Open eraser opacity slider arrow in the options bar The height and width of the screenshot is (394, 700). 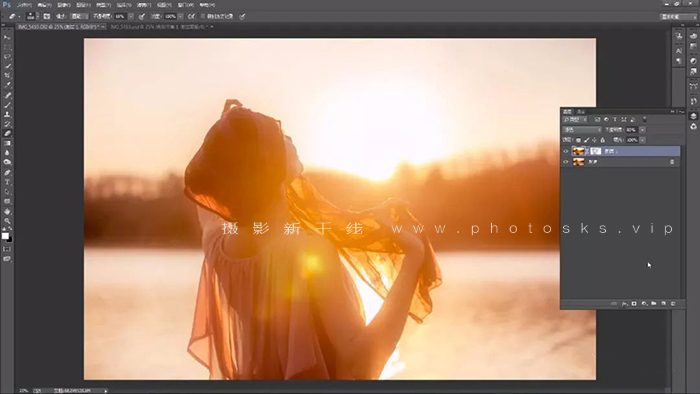tap(131, 17)
